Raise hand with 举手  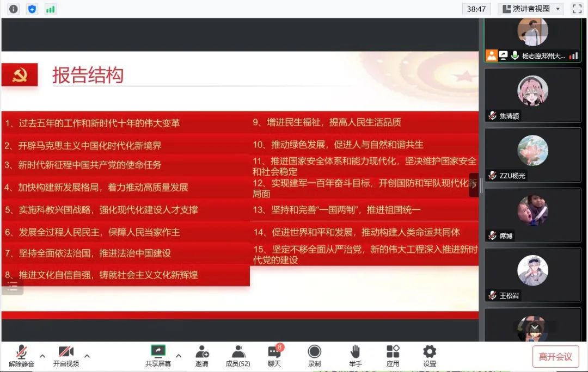tap(355, 356)
